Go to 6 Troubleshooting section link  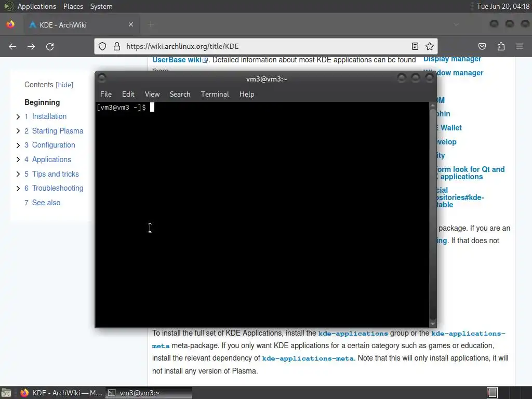coord(54,188)
